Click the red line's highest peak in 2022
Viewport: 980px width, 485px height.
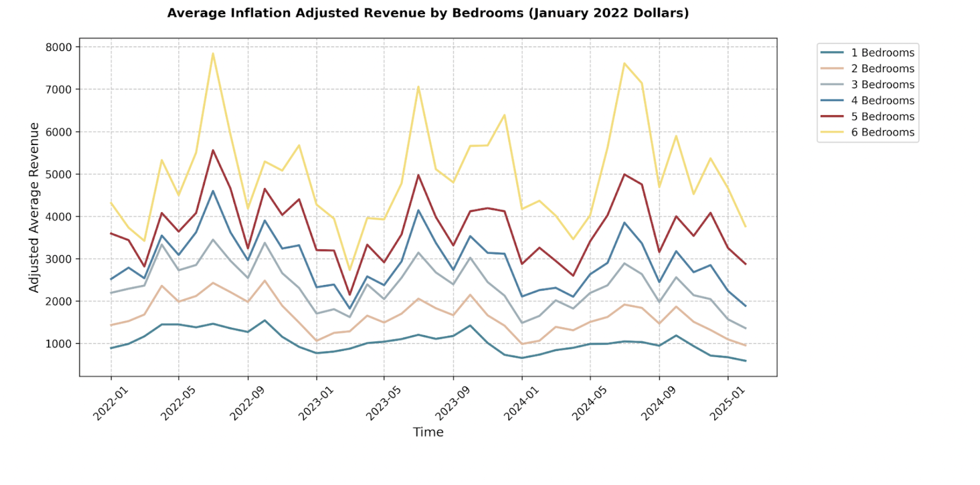click(213, 150)
